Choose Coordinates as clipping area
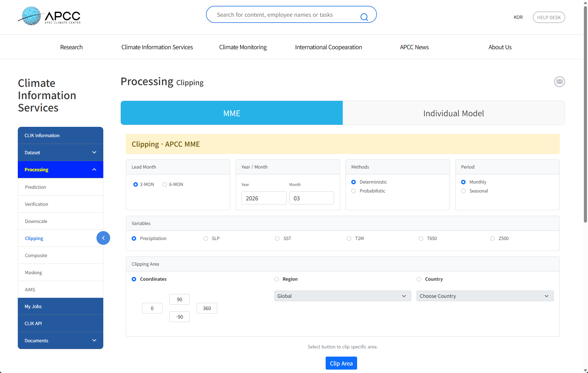Viewport: 588px width, 373px height. pyautogui.click(x=134, y=279)
